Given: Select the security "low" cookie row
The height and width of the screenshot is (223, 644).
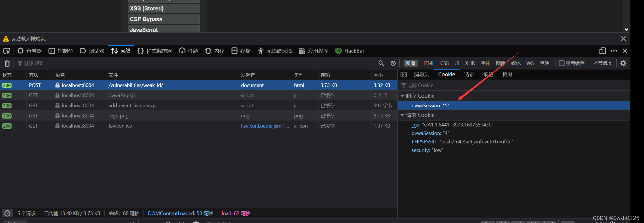Looking at the screenshot, I should tap(514, 150).
